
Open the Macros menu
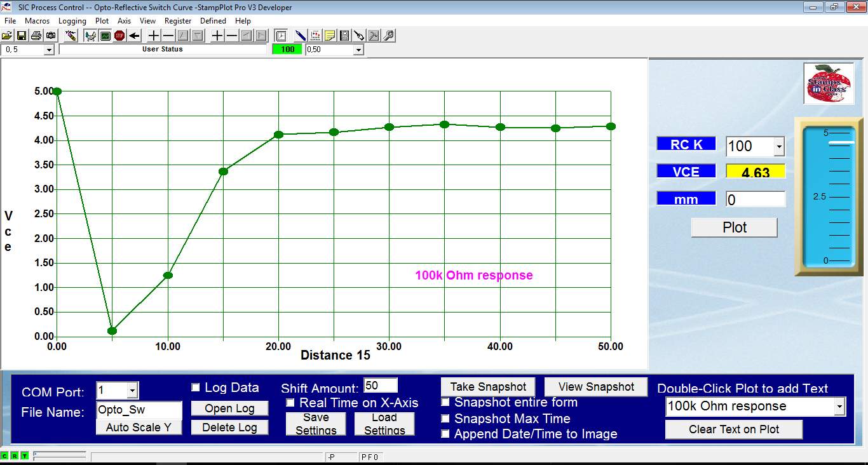point(37,21)
